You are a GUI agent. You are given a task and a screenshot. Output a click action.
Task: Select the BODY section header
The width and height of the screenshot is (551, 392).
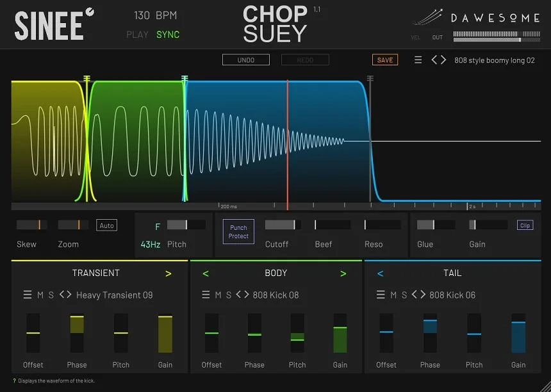276,273
